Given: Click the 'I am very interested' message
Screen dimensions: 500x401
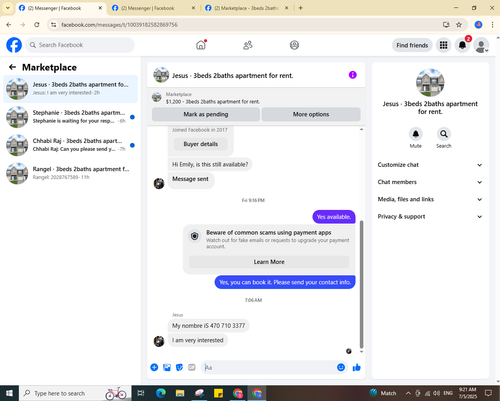Looking at the screenshot, I should [198, 340].
